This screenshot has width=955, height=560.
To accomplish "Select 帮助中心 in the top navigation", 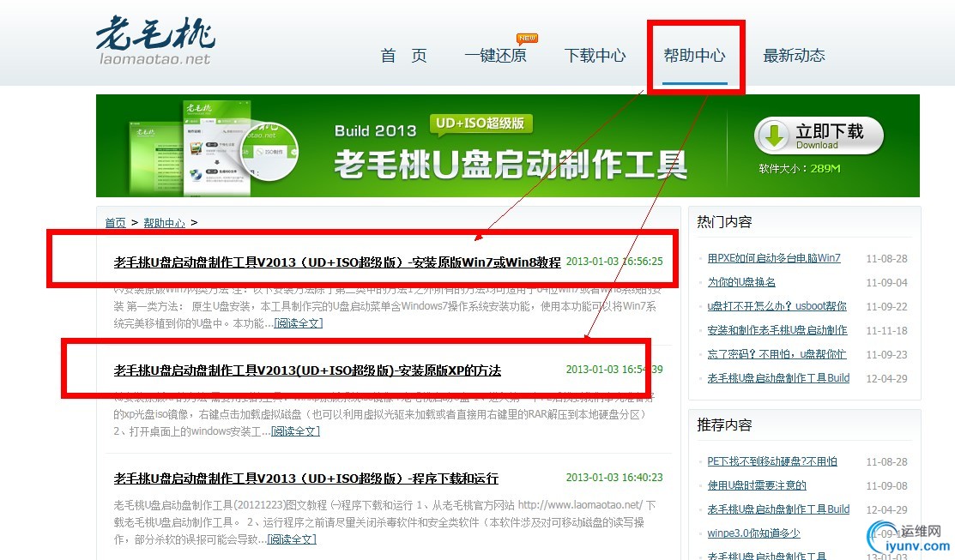I will (x=694, y=56).
